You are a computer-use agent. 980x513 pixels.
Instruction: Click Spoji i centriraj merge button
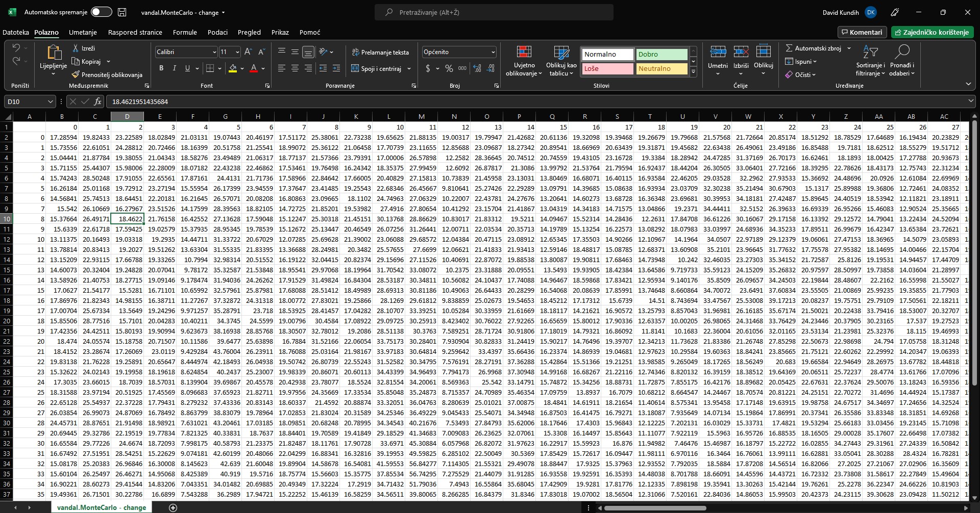377,68
